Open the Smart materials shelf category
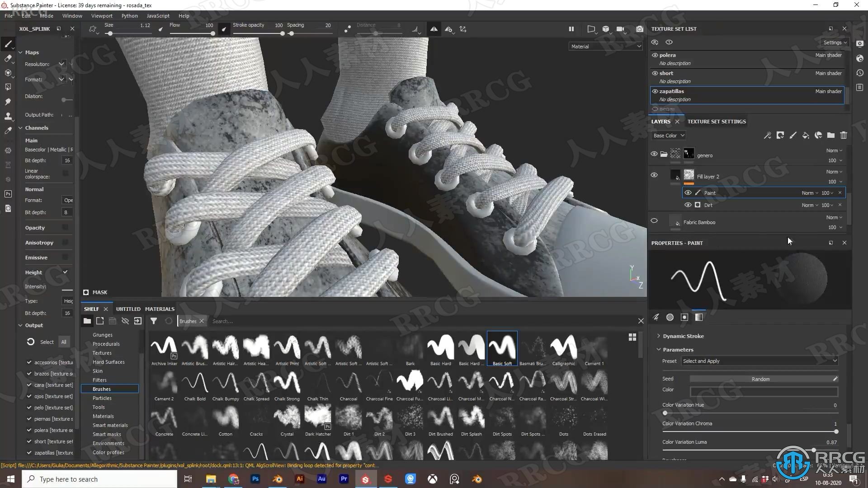 [x=110, y=425]
